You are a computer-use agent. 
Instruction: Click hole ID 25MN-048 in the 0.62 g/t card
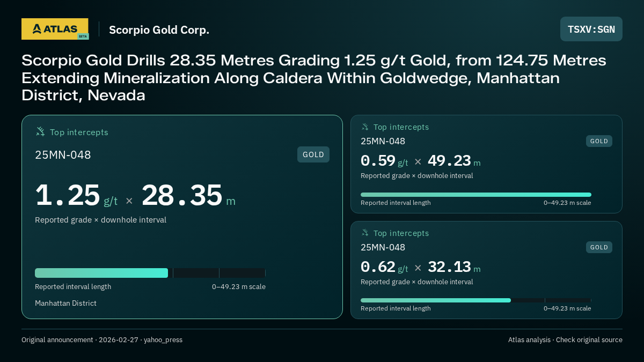[383, 247]
